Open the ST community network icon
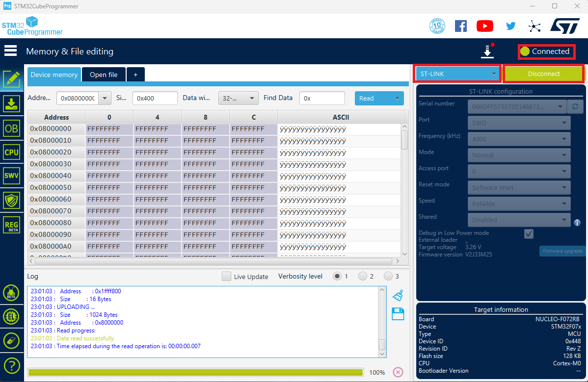Viewport: 588px width, 382px height. point(535,26)
